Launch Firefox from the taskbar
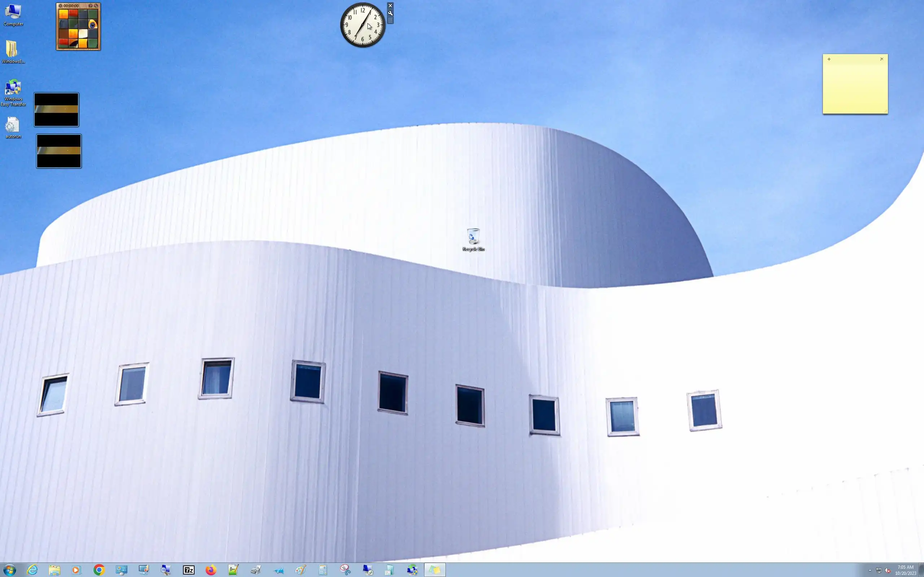Viewport: 924px width, 577px height. [x=211, y=570]
